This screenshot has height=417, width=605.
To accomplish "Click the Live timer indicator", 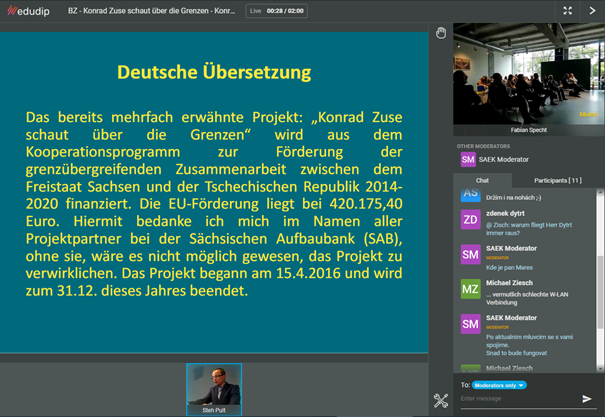I will (277, 11).
